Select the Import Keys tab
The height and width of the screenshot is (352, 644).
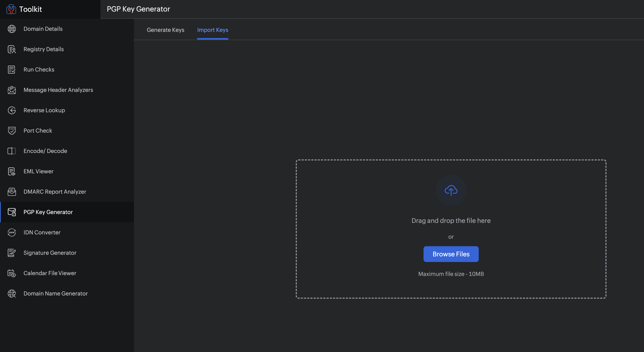click(212, 30)
